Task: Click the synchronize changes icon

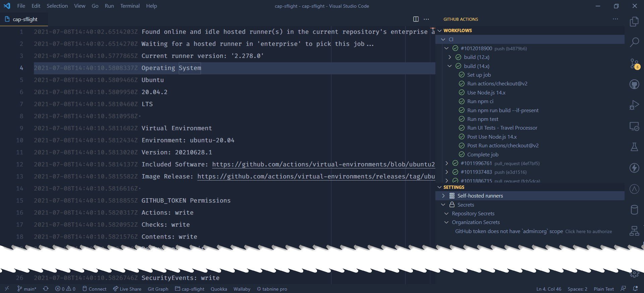Action: click(46, 289)
